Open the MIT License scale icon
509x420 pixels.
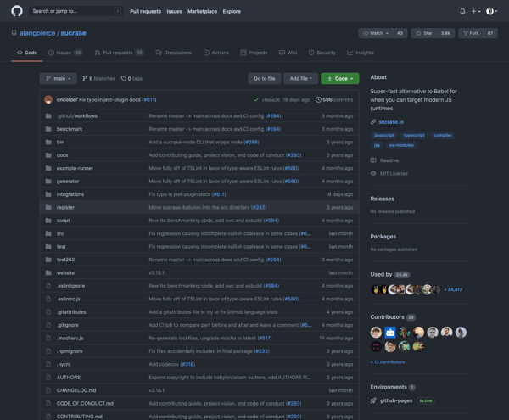pyautogui.click(x=373, y=174)
